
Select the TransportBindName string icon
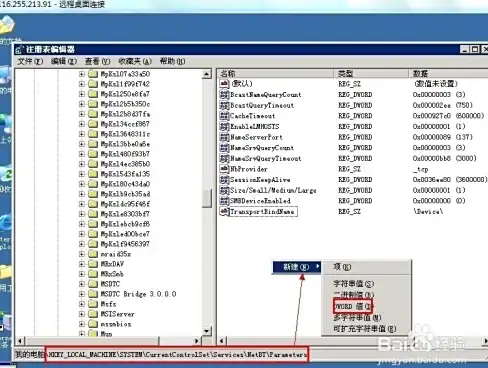coord(224,212)
